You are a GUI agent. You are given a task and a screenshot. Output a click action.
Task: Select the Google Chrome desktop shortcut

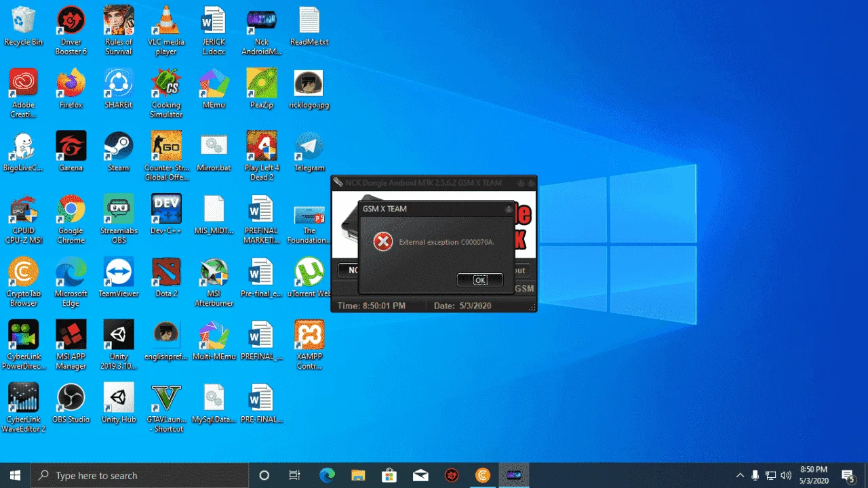(x=71, y=220)
